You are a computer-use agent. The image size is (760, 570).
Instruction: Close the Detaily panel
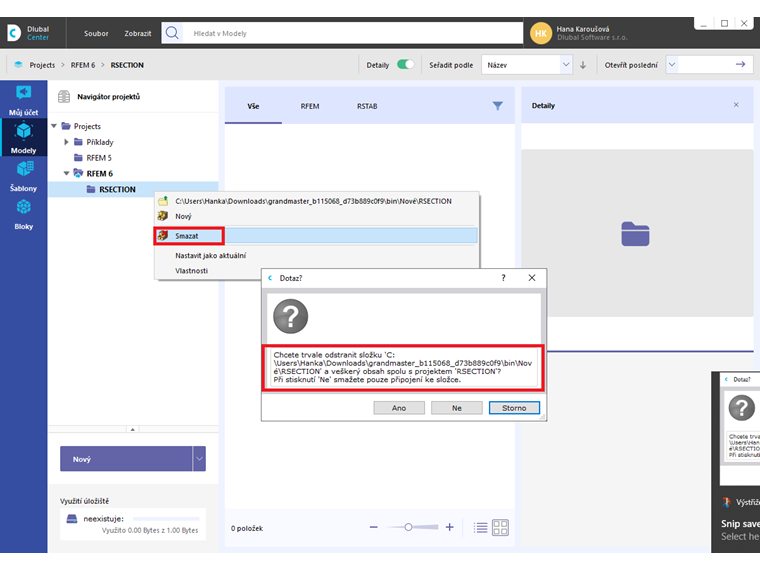pyautogui.click(x=736, y=105)
